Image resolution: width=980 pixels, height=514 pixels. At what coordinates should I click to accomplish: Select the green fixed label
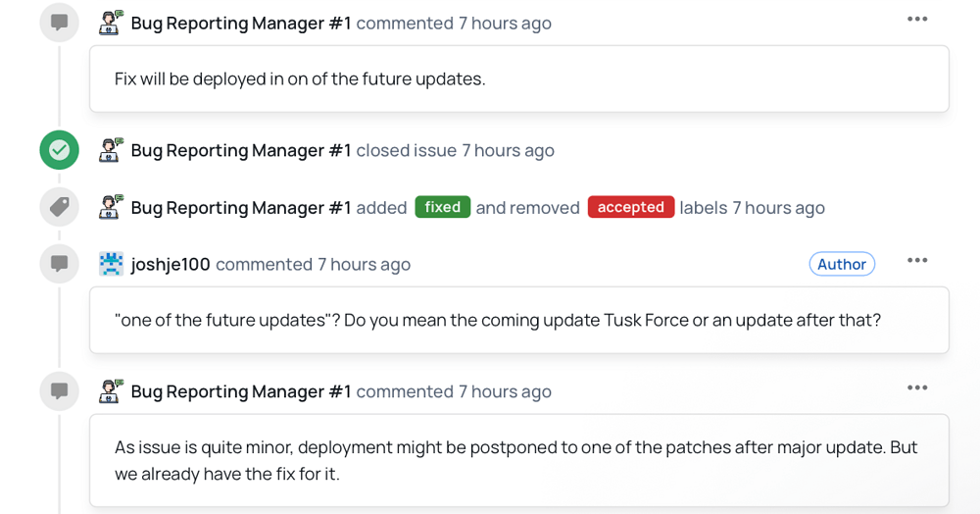(x=443, y=207)
